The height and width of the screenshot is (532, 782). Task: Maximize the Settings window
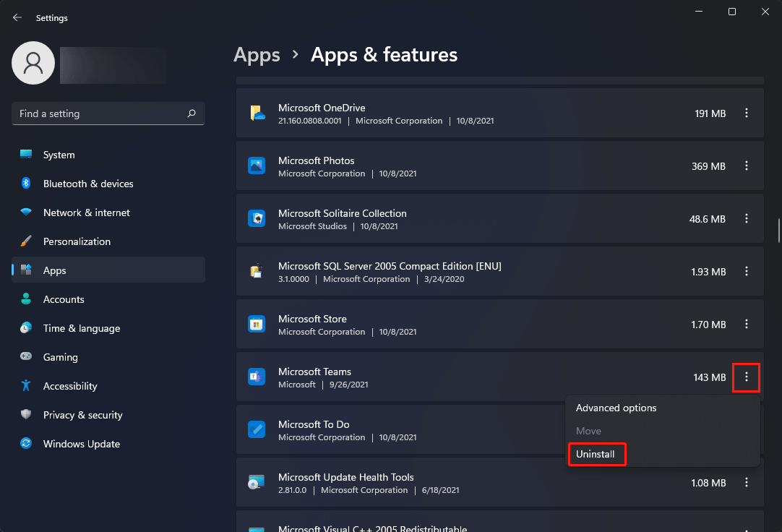[x=731, y=12]
